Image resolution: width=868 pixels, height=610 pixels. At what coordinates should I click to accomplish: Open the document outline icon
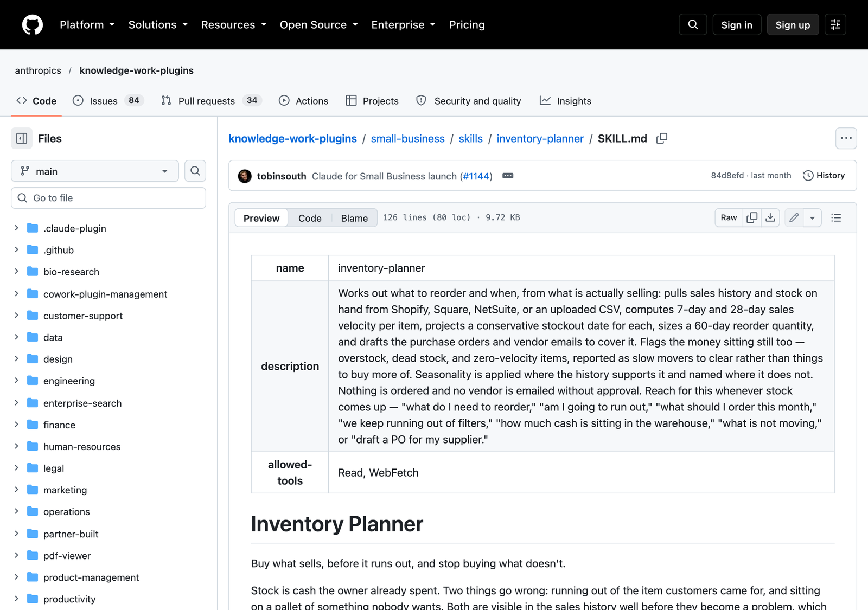pos(836,217)
